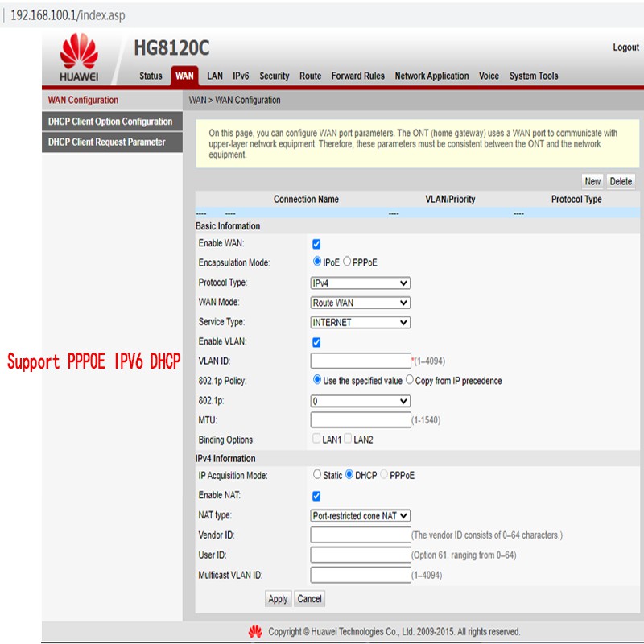Select IPoE encapsulation mode
Image resolution: width=644 pixels, height=644 pixels.
pyautogui.click(x=316, y=261)
